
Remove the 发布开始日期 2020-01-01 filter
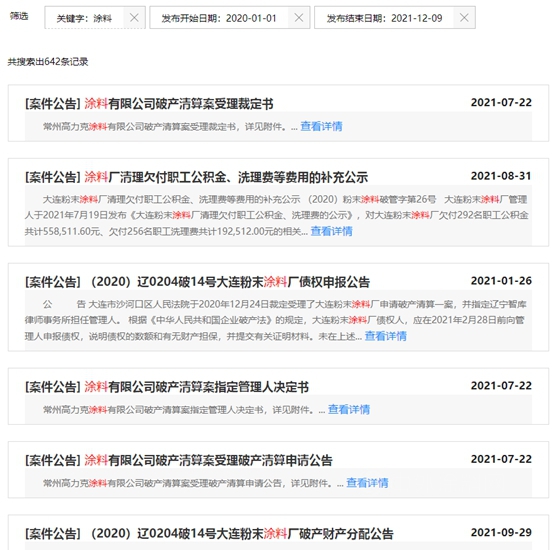(299, 17)
